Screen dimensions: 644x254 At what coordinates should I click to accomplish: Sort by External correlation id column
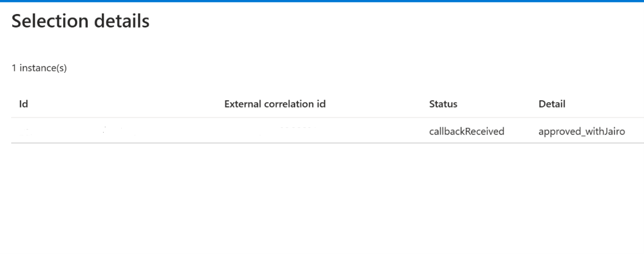pyautogui.click(x=275, y=104)
